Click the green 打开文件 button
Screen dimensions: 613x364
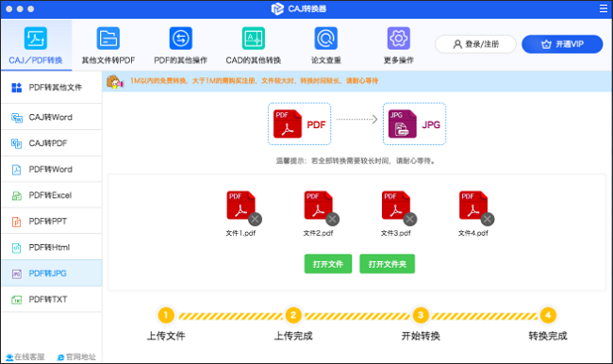click(328, 264)
